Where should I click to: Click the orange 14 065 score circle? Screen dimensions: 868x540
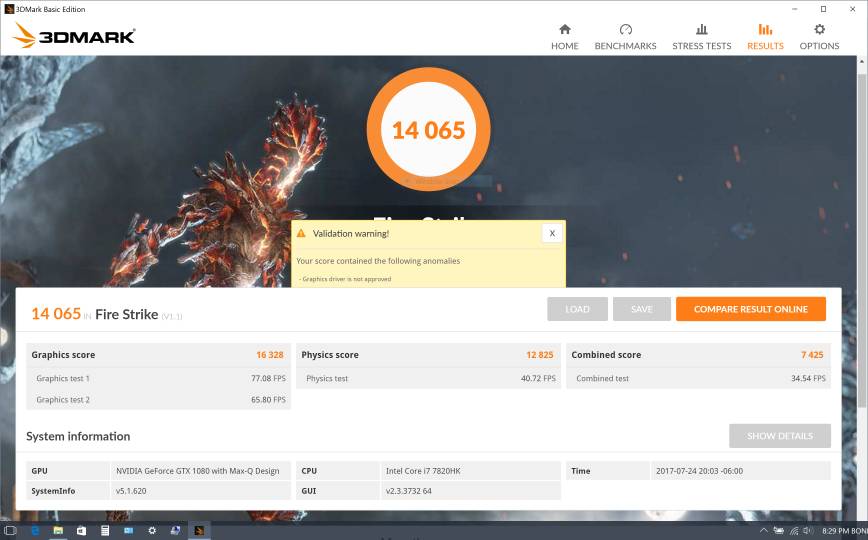coord(428,130)
